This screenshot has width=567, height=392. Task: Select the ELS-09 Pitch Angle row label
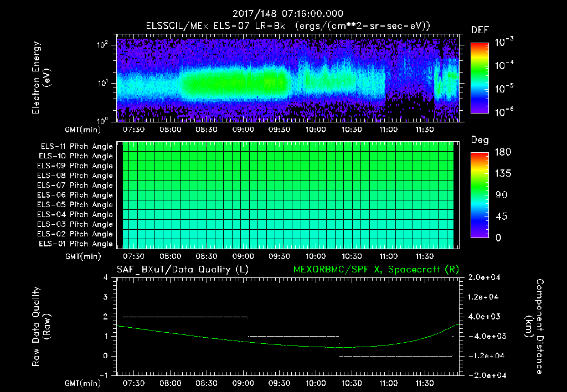(x=75, y=166)
